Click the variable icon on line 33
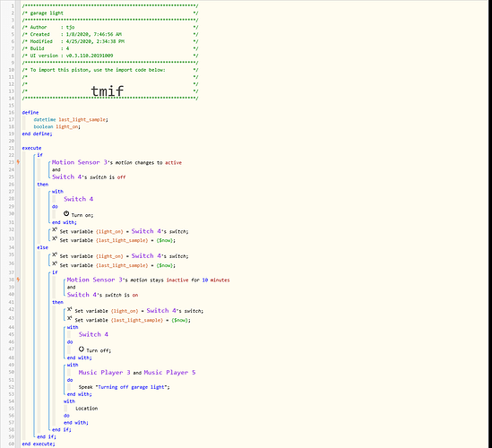The width and height of the screenshot is (492, 448). pos(55,238)
